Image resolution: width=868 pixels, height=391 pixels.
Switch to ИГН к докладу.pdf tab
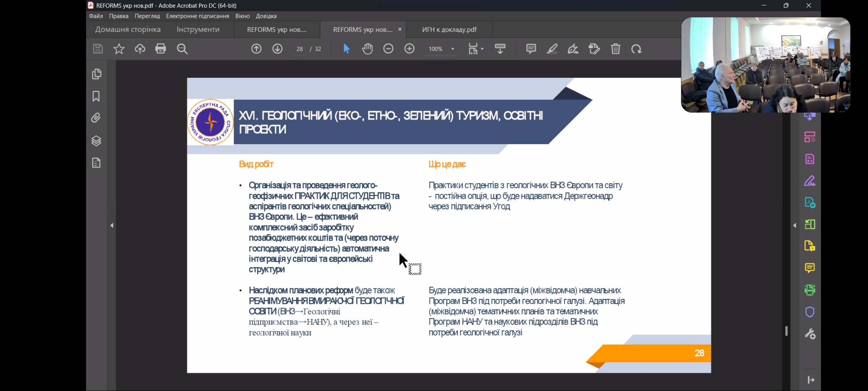[x=449, y=29]
